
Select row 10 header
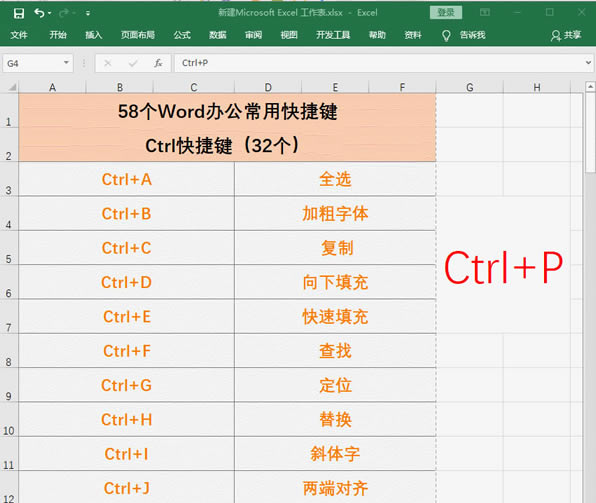(x=8, y=420)
